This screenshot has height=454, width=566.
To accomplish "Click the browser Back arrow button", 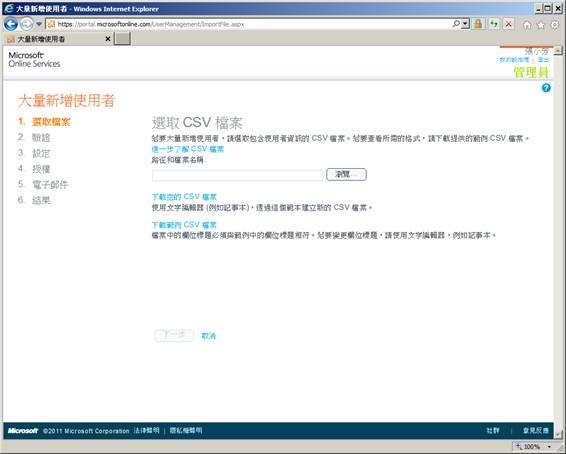I will tap(11, 24).
